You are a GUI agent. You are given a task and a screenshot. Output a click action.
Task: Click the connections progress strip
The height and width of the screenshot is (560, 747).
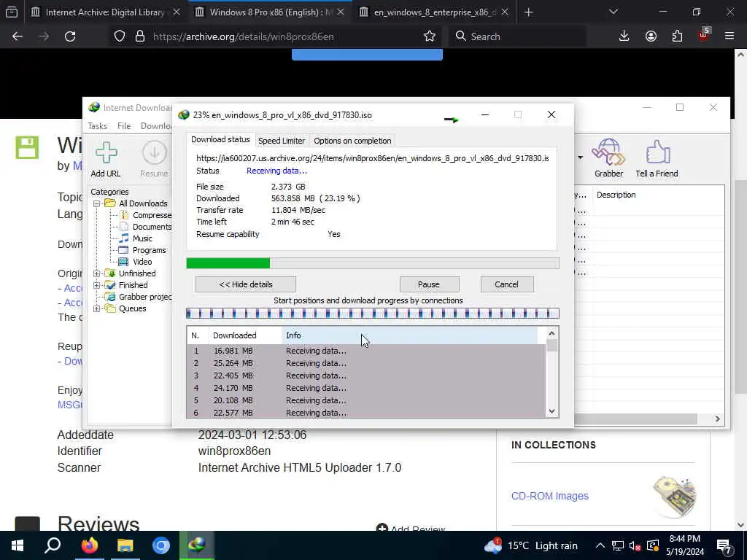(373, 314)
